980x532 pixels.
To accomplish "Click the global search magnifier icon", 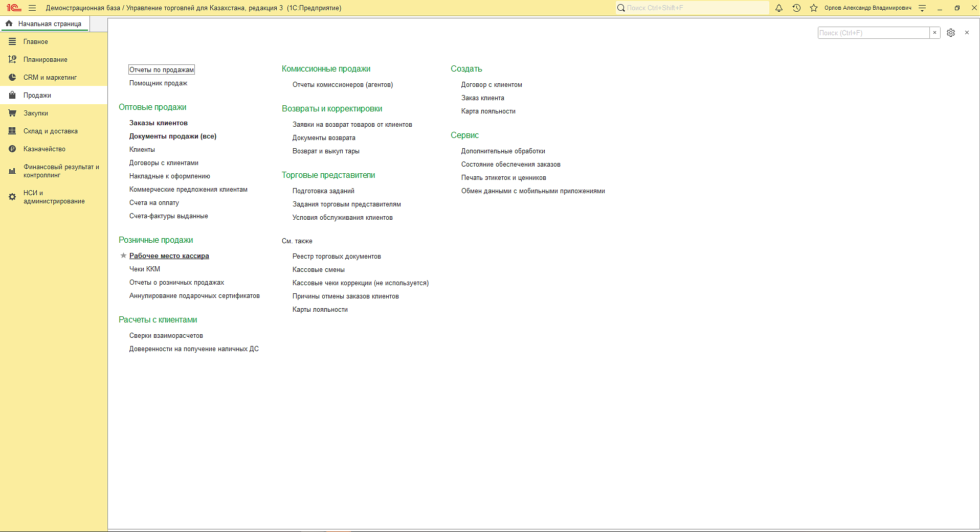I will point(621,8).
